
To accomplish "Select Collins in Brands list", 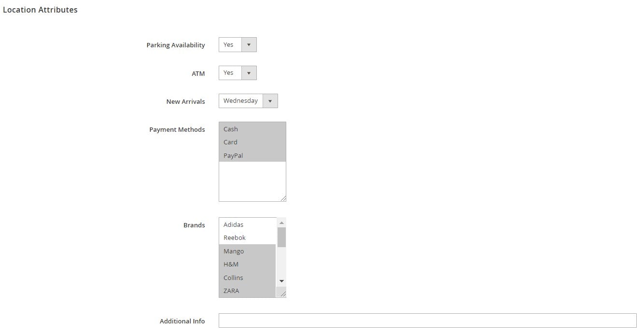I will coord(247,278).
